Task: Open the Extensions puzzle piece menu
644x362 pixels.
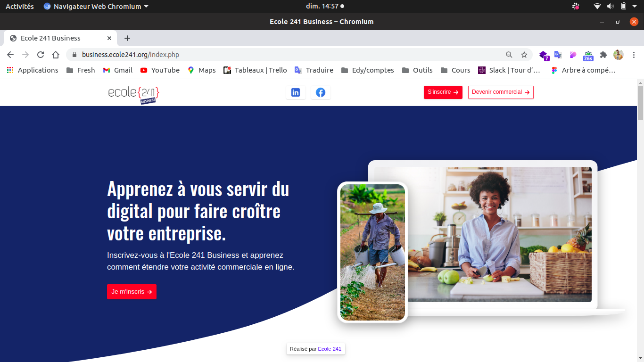Action: (603, 55)
